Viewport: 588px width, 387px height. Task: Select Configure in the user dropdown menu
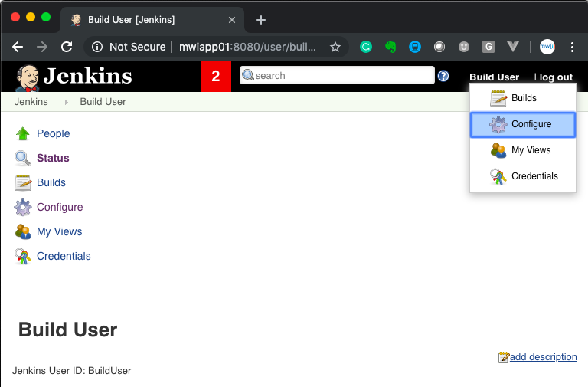click(523, 124)
